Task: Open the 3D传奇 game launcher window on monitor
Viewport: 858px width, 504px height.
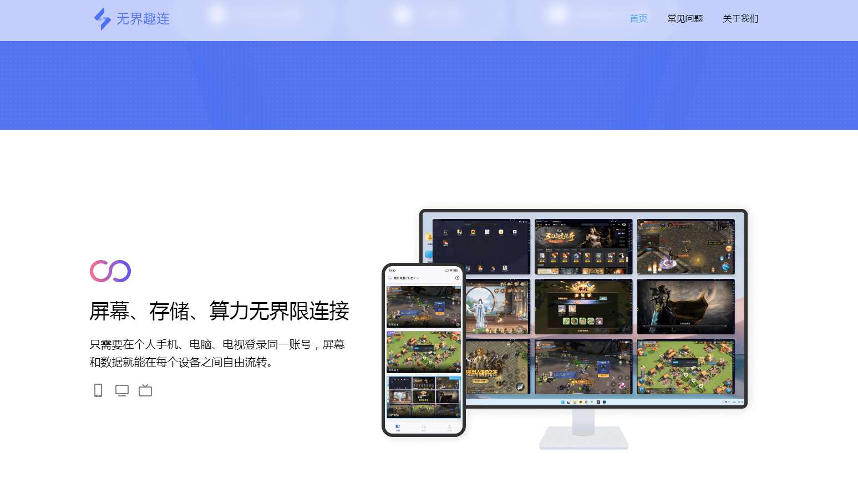Action: pos(583,247)
